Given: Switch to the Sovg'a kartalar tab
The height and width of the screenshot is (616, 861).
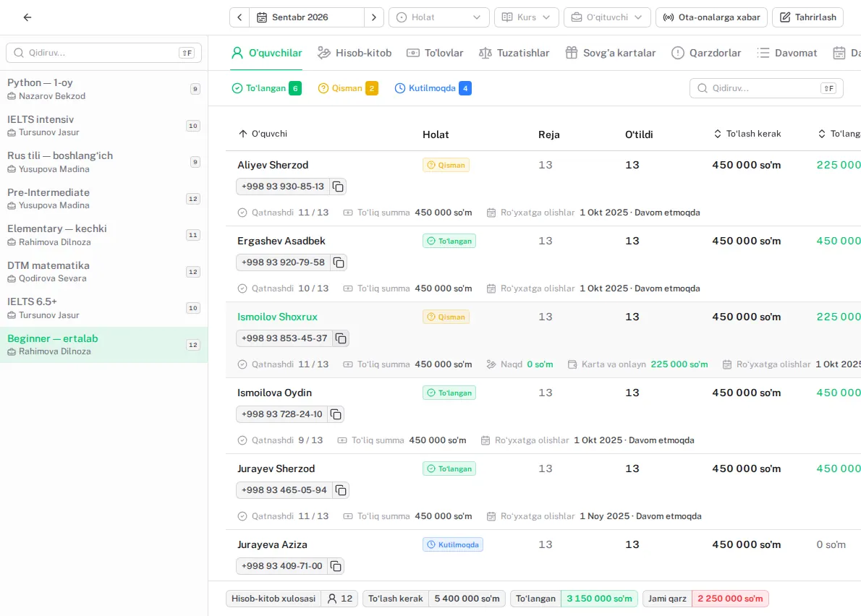Looking at the screenshot, I should 610,54.
